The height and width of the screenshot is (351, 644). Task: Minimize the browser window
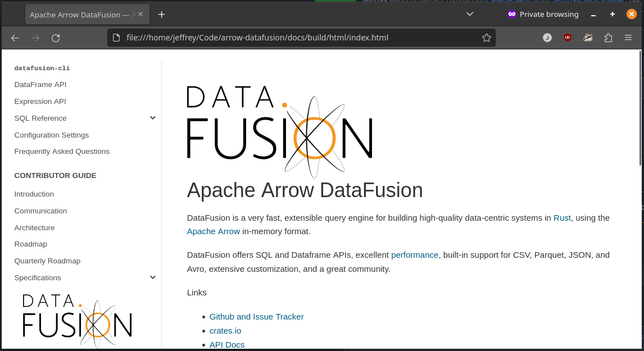coord(593,15)
